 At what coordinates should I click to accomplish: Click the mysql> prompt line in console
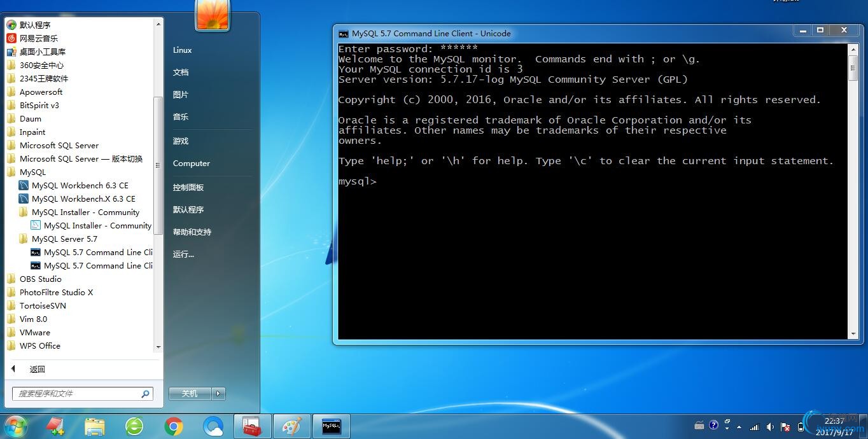[x=358, y=181]
